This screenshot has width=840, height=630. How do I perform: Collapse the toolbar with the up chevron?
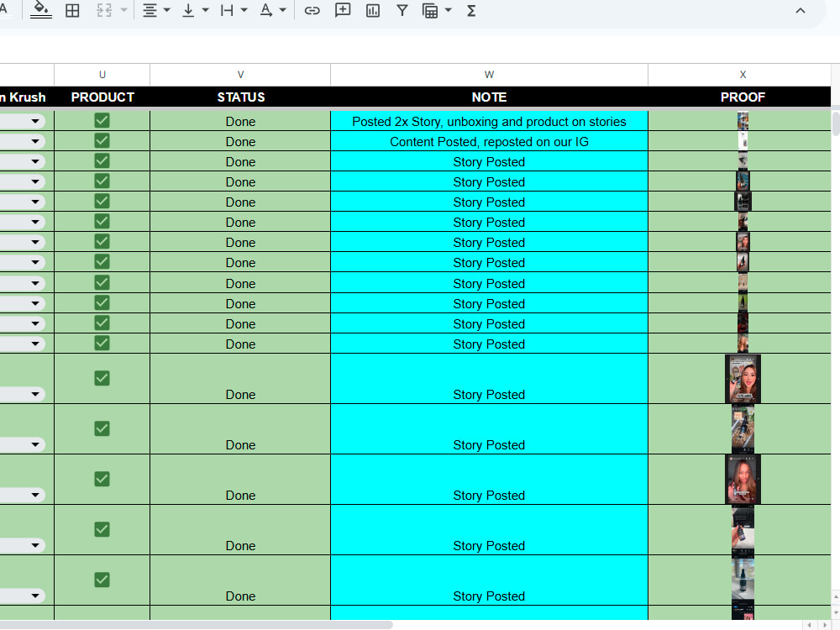pos(801,11)
